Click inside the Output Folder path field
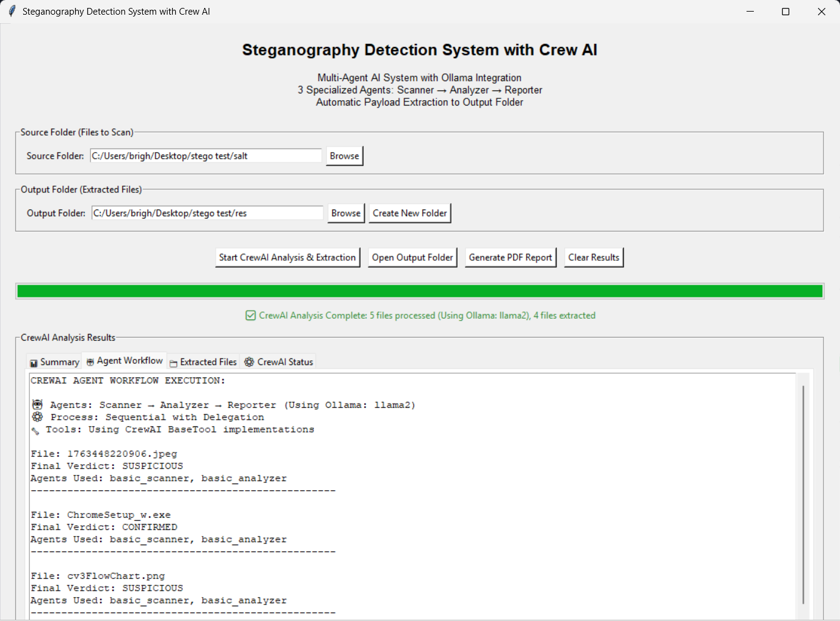 point(207,213)
